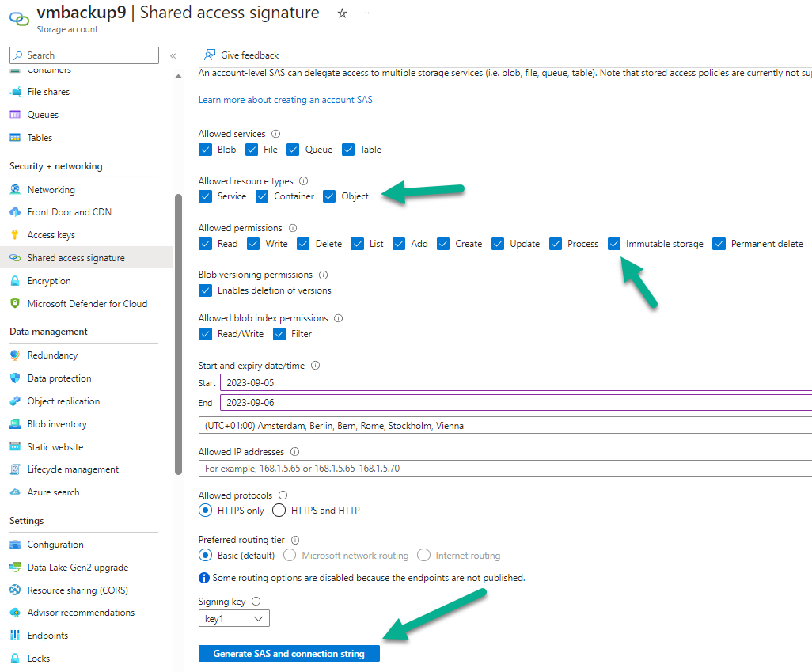The height and width of the screenshot is (672, 812).
Task: Click the favorite star icon next to title
Action: point(342,13)
